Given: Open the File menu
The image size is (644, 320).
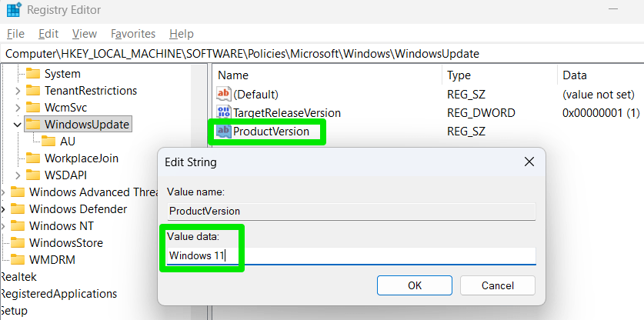Looking at the screenshot, I should click(15, 34).
